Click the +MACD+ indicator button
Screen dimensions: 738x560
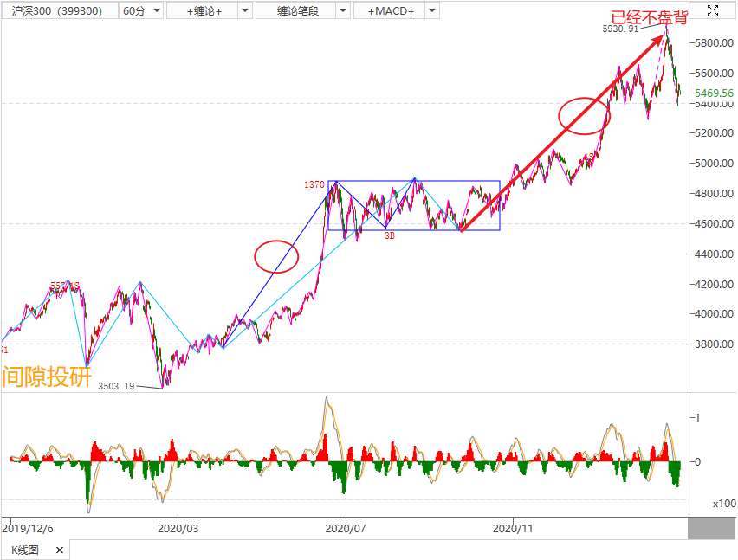tap(390, 11)
